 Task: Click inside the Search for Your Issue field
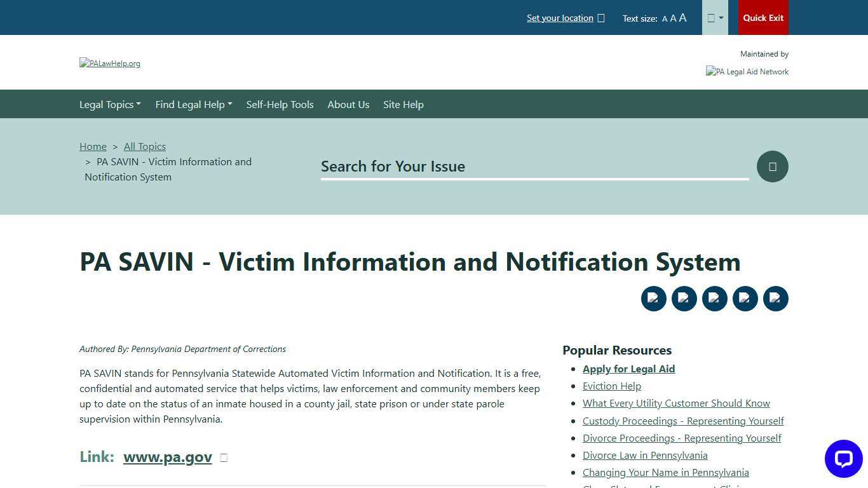534,166
